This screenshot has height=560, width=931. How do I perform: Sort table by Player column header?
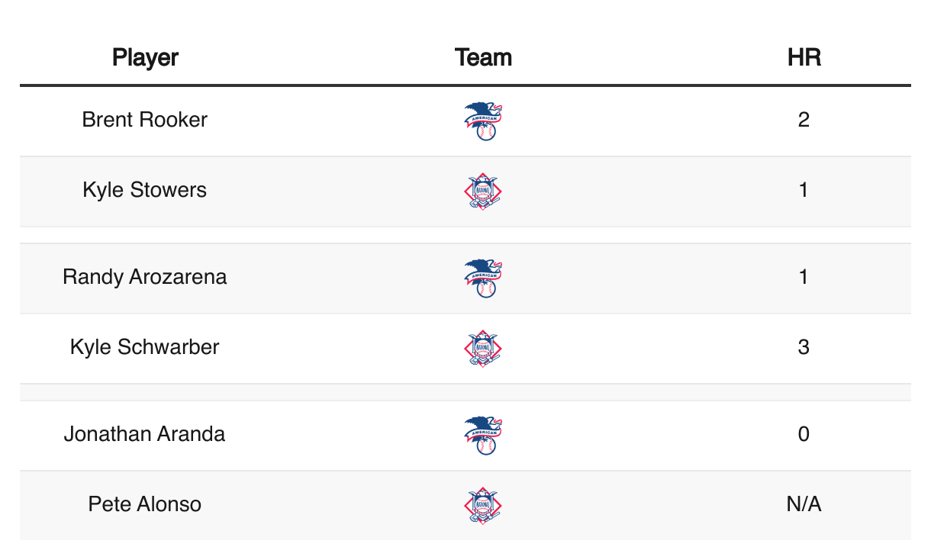145,57
